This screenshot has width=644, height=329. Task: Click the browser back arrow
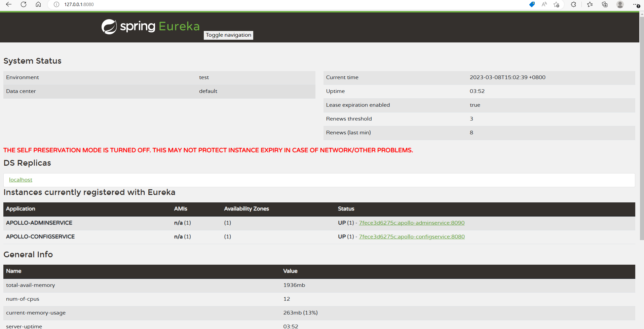9,4
